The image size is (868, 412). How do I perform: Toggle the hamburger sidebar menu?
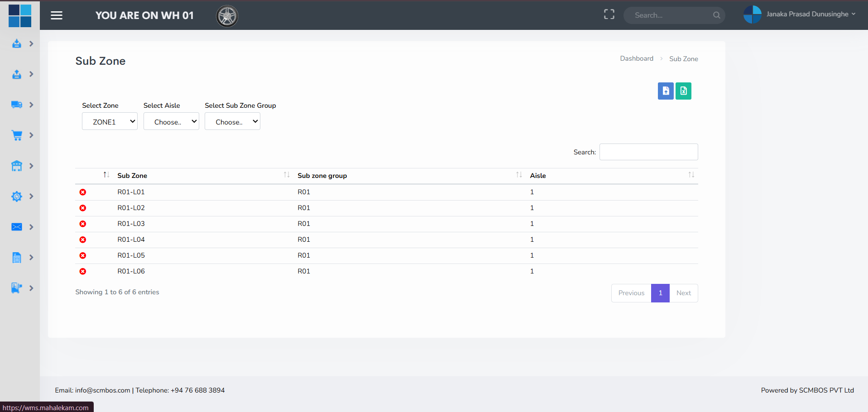pos(57,15)
